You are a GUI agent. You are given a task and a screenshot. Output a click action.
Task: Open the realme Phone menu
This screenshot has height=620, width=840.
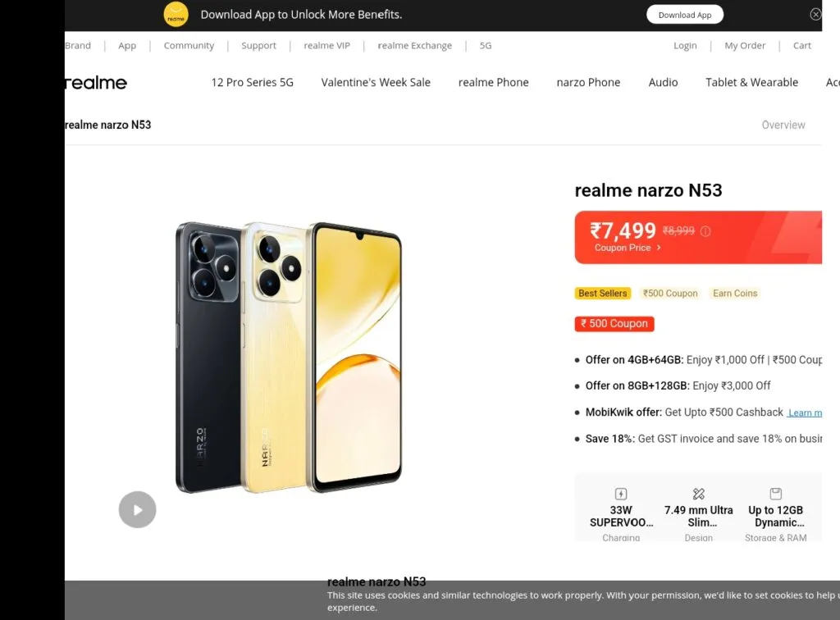coord(493,83)
